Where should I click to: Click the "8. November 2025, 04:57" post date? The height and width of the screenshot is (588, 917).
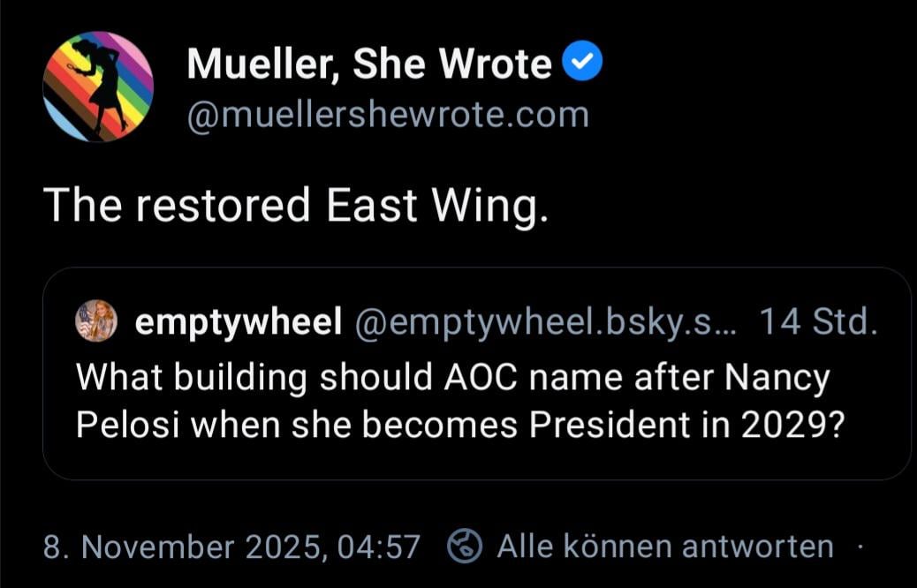coord(231,547)
